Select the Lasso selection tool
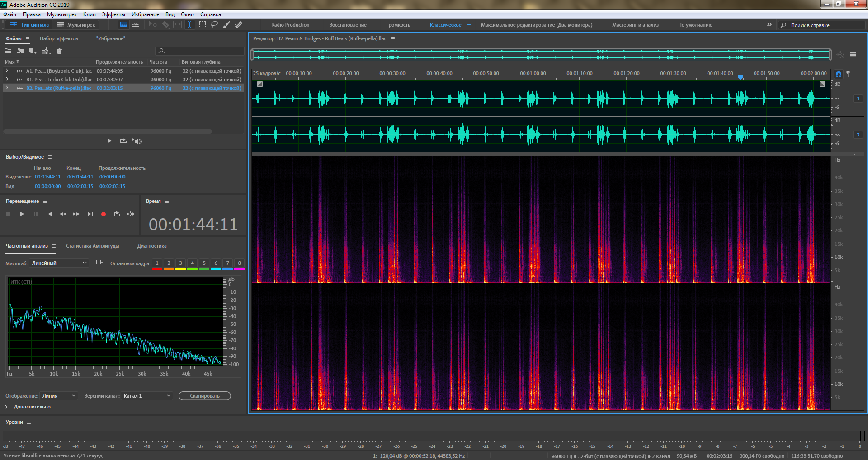Viewport: 868px width, 460px height. (x=214, y=24)
